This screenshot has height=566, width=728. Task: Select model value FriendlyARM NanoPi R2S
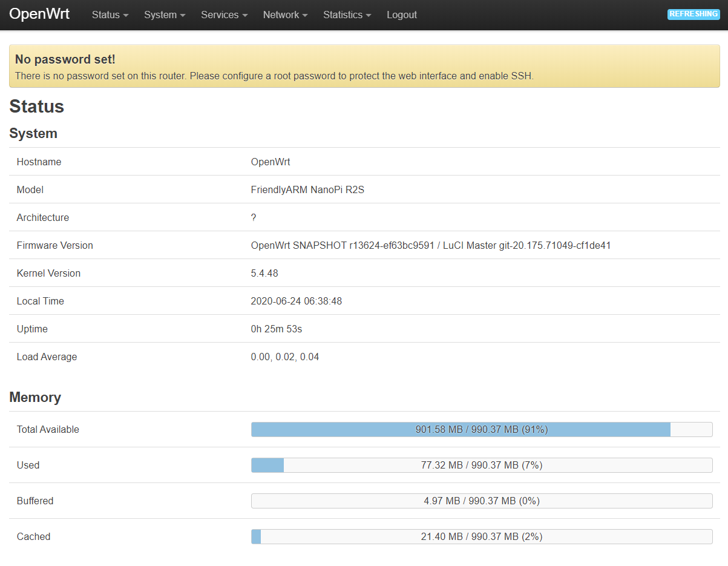click(x=307, y=190)
